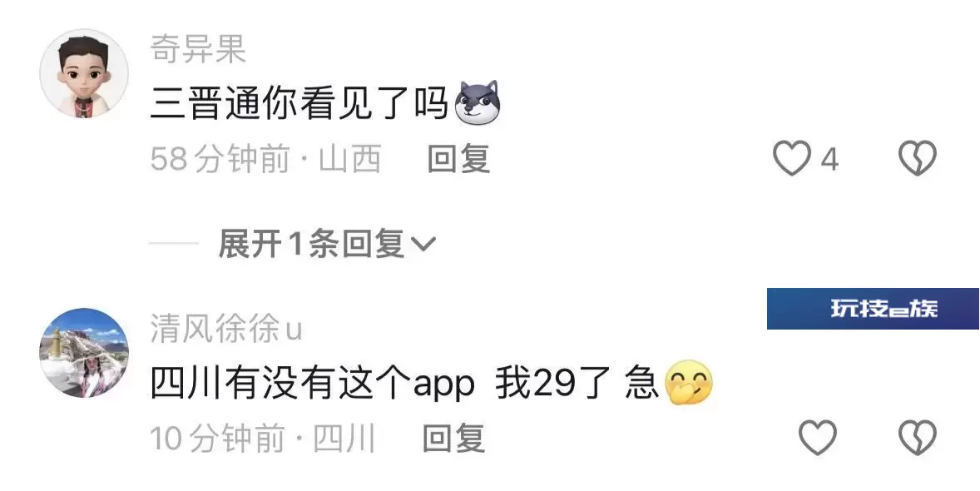This screenshot has width=980, height=491.
Task: Like the comment by 奇异果
Action: [x=792, y=158]
